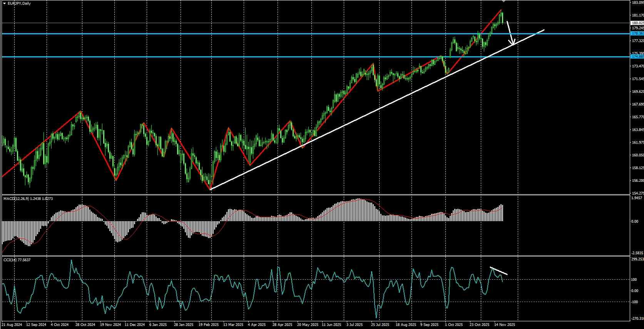Click the white current price tag 180.02

coord(637,23)
